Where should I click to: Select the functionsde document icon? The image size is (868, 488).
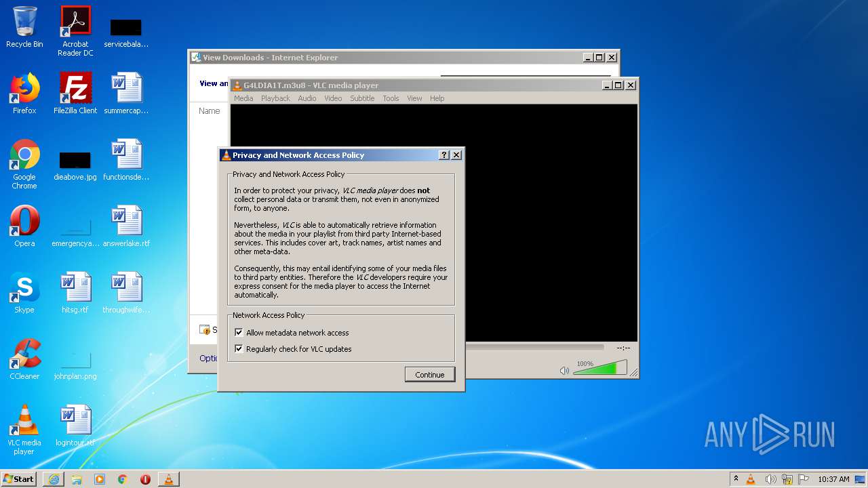click(126, 160)
